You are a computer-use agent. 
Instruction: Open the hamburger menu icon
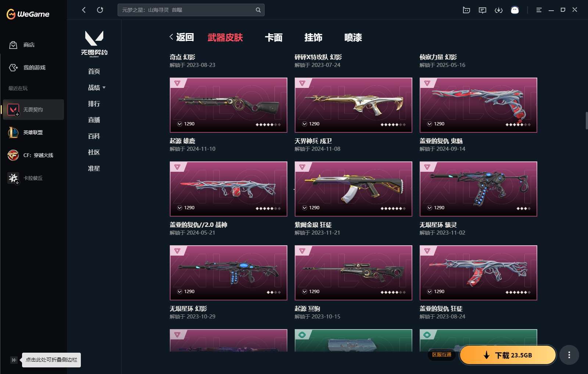[539, 10]
